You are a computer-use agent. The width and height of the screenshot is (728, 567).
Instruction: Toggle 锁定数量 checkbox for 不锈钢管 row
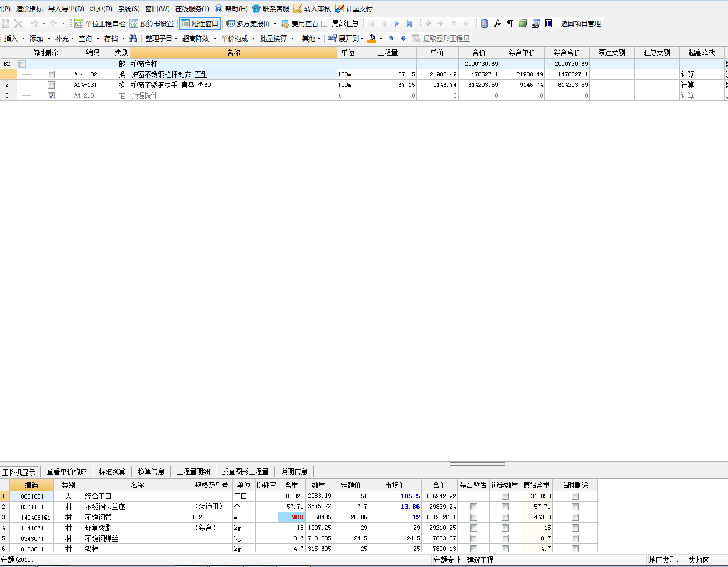[505, 517]
